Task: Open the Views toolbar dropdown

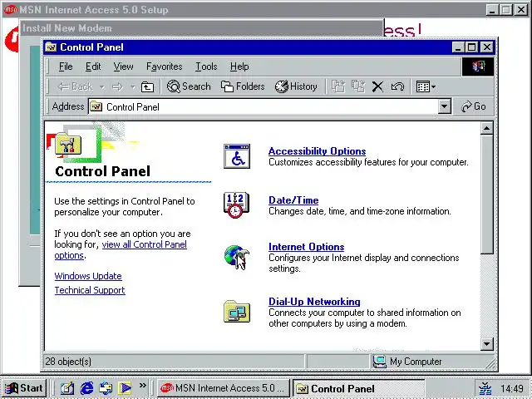Action: (426, 86)
